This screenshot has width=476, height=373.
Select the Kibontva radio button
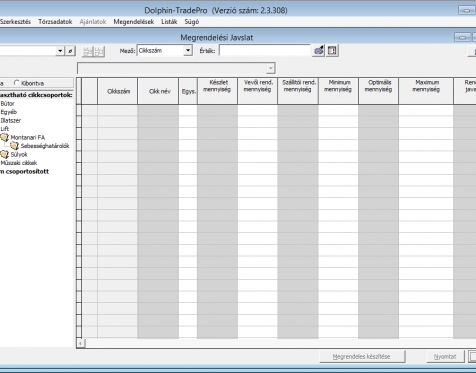pyautogui.click(x=16, y=83)
